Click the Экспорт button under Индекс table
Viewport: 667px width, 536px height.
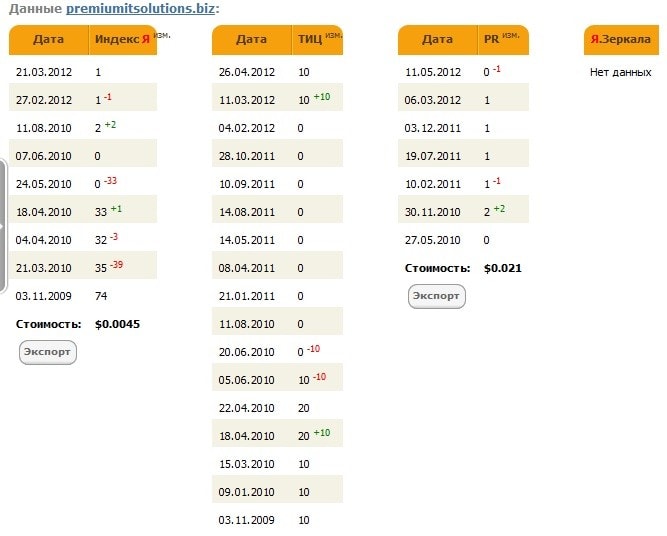[x=48, y=352]
